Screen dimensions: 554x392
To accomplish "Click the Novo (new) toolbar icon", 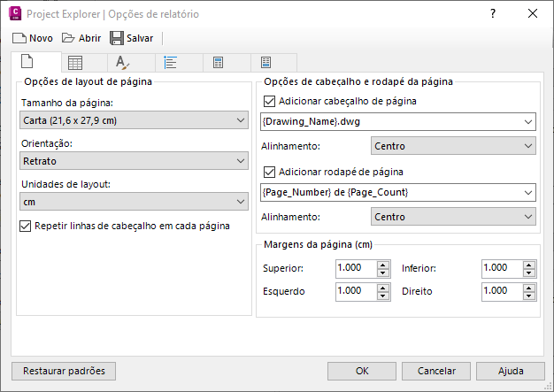I will [x=19, y=38].
